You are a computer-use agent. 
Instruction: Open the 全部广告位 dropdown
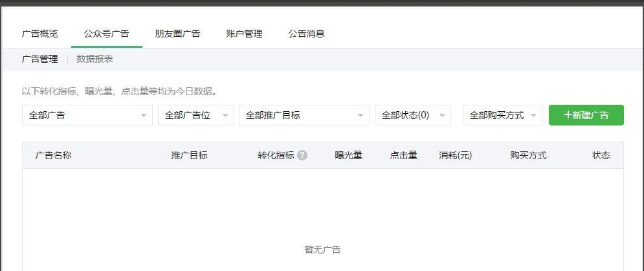[x=196, y=115]
